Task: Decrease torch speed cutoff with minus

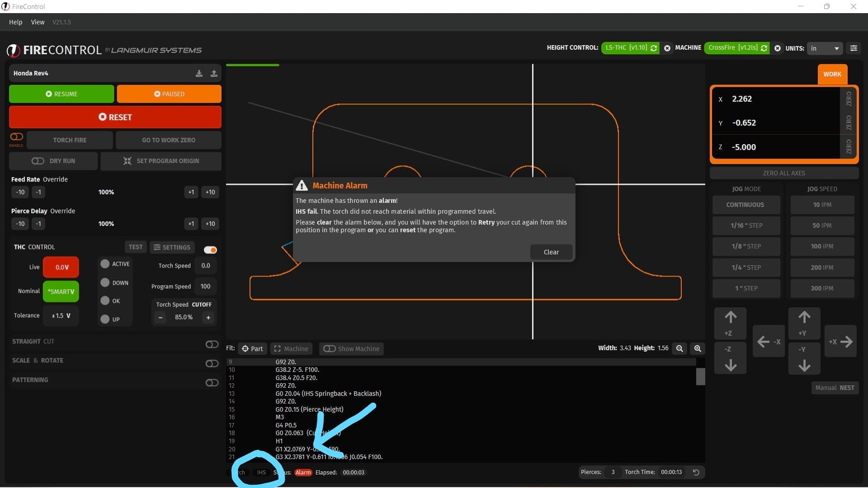Action: tap(160, 317)
